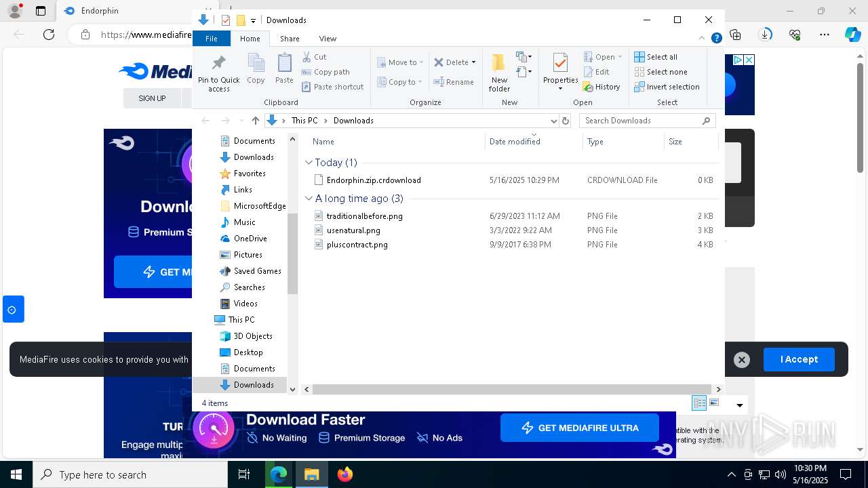
Task: Refresh the Edge browser page
Action: pos(48,35)
